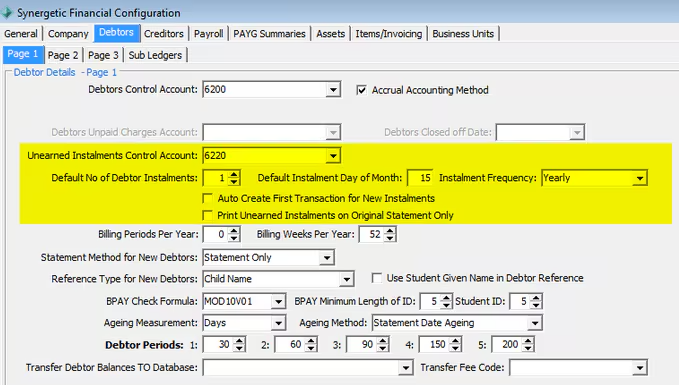The height and width of the screenshot is (385, 679).
Task: Open the Page 3 sub-tab
Action: [103, 55]
